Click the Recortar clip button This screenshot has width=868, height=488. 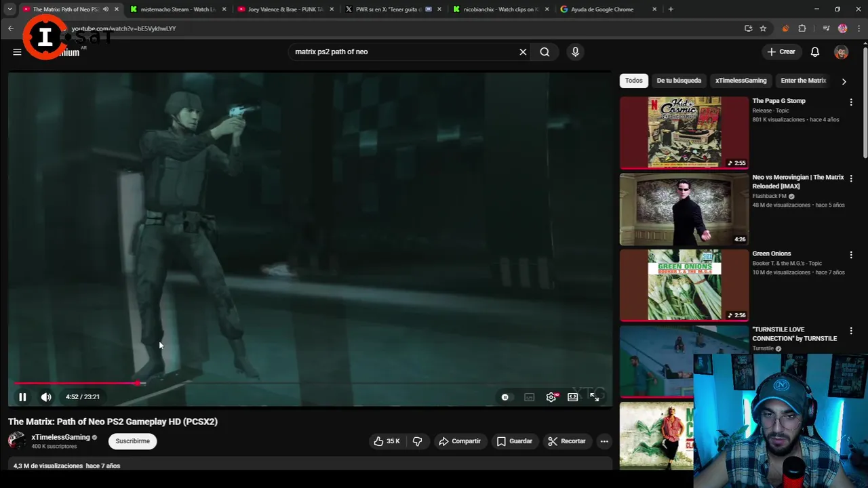coord(567,441)
